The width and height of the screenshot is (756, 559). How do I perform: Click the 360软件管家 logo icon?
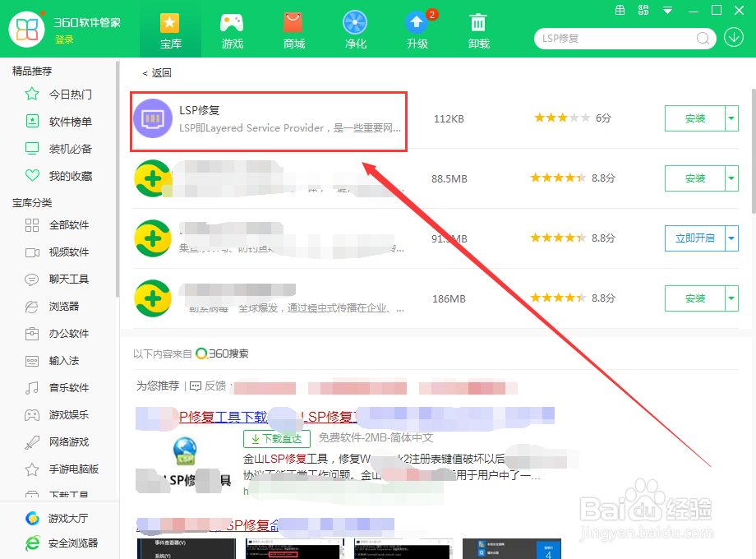pos(27,30)
